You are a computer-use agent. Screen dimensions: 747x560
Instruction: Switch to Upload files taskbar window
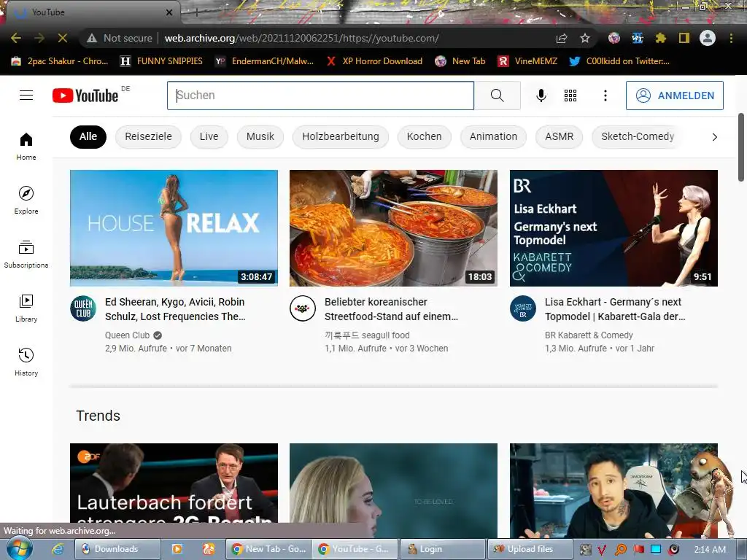(530, 549)
